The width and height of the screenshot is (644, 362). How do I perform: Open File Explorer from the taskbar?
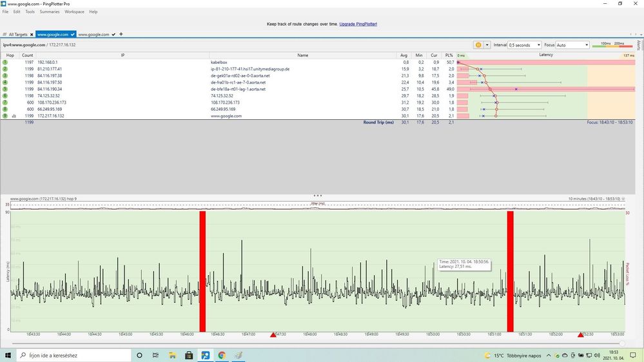tap(172, 356)
